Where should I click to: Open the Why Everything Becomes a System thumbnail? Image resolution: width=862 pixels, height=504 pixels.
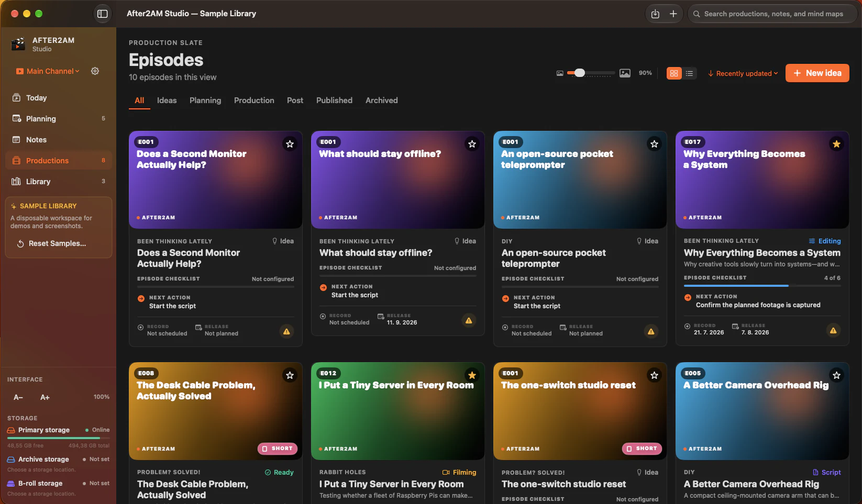(x=762, y=180)
